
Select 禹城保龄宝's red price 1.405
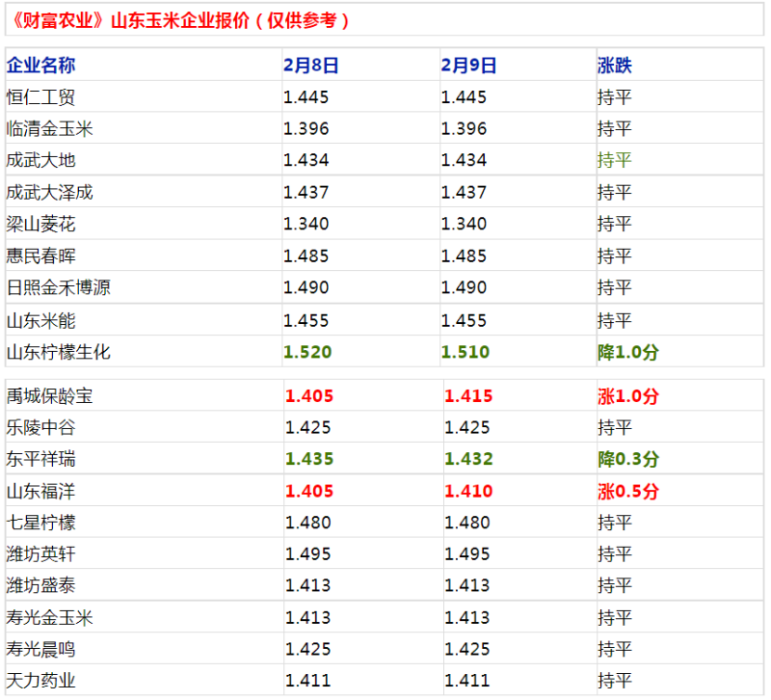coord(309,396)
